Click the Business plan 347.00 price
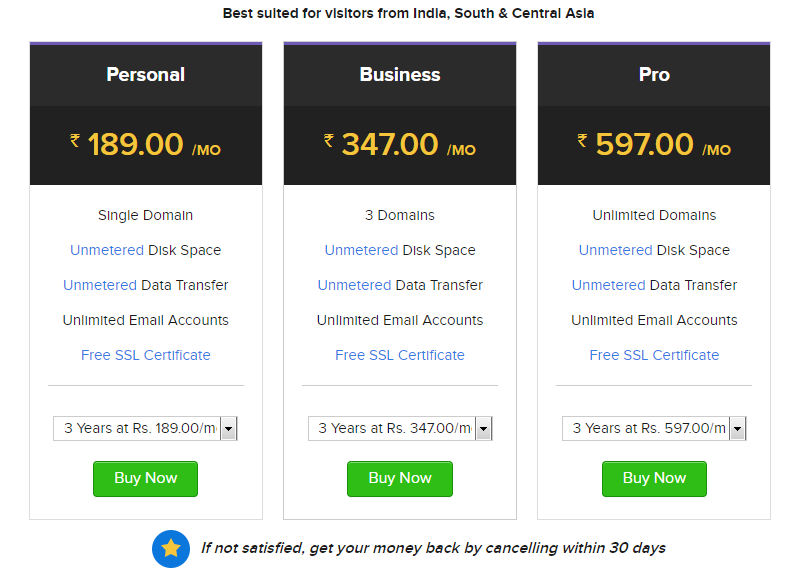808x581 pixels. point(390,144)
